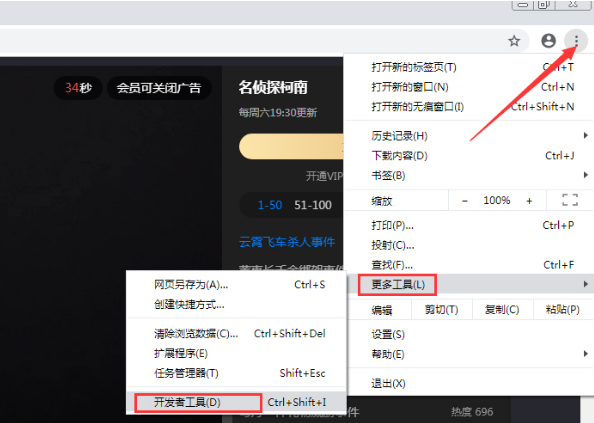Select 打开新的标签页(T) menu item
The height and width of the screenshot is (423, 594).
click(x=470, y=67)
